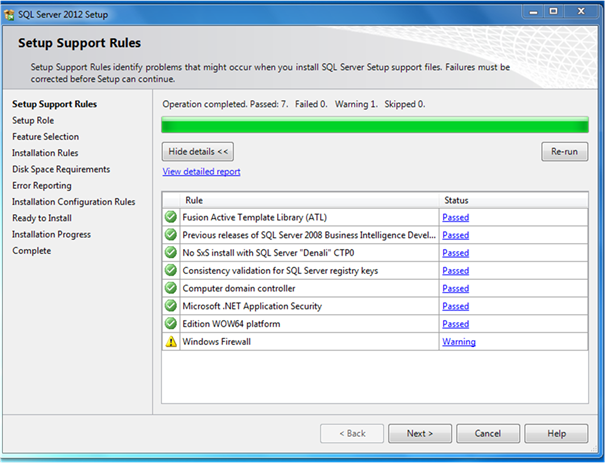This screenshot has width=605, height=463.
Task: Select Ready to Install step in sidebar
Action: coord(42,218)
